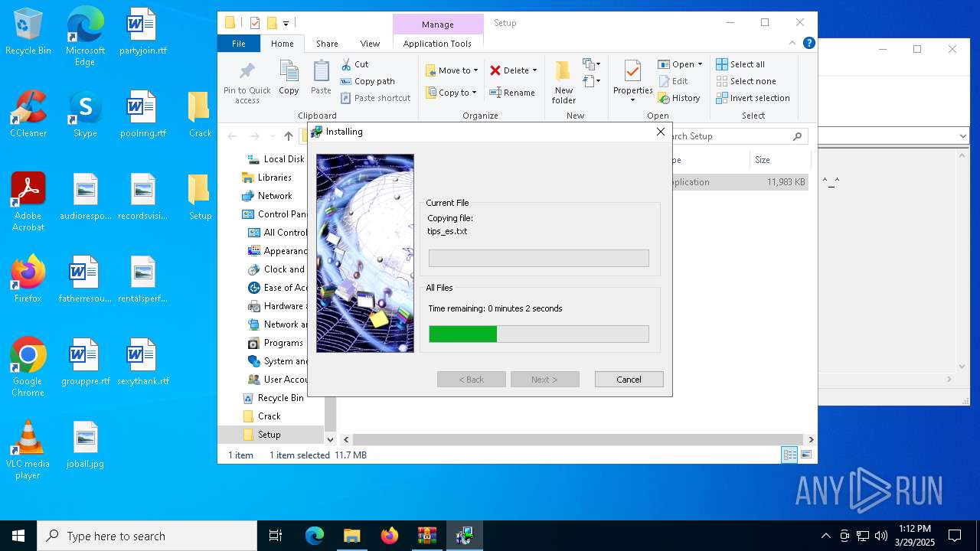Select the partyjoin.rtf desktop file
Viewport: 980px width, 551px height.
pos(142,32)
